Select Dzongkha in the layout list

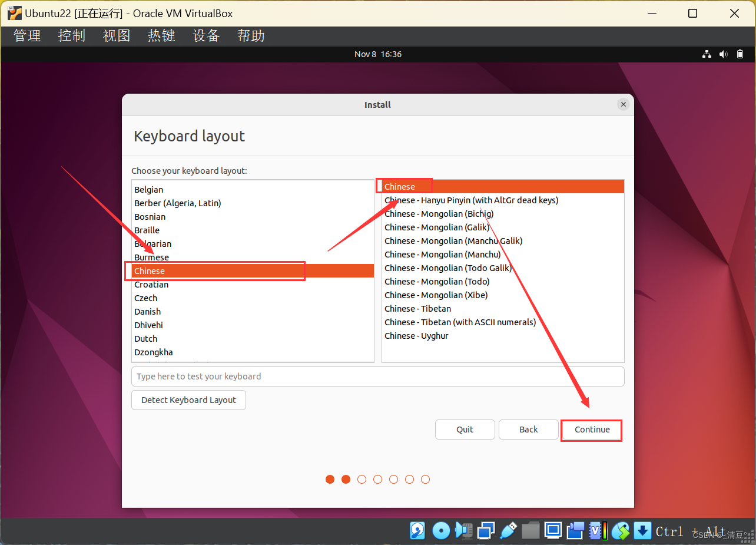tap(253, 352)
